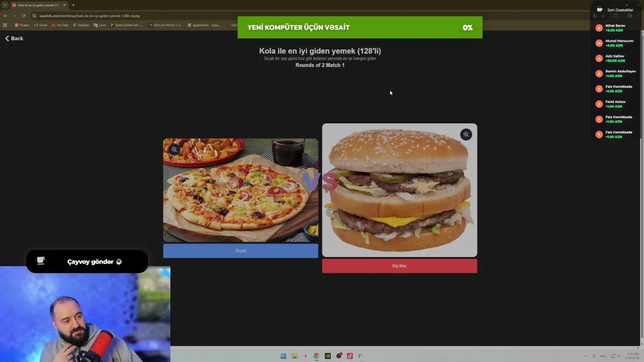Open the YouTube bookmark
The width and height of the screenshot is (644, 362).
pos(60,25)
